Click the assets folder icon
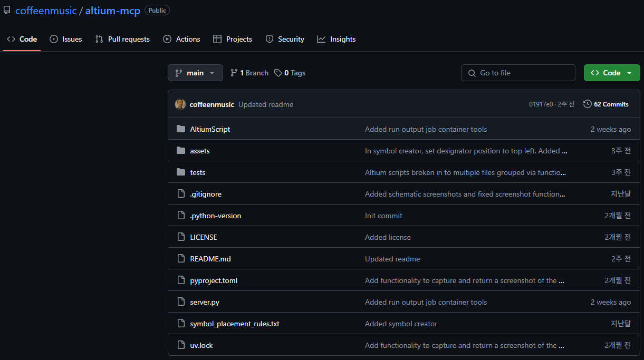This screenshot has height=360, width=644. (x=181, y=151)
